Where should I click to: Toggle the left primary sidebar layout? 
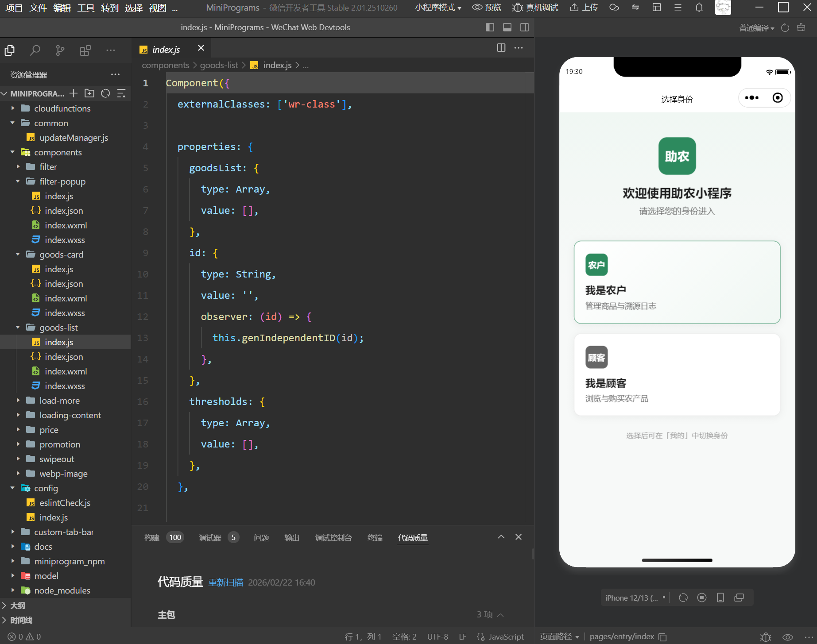click(x=490, y=27)
